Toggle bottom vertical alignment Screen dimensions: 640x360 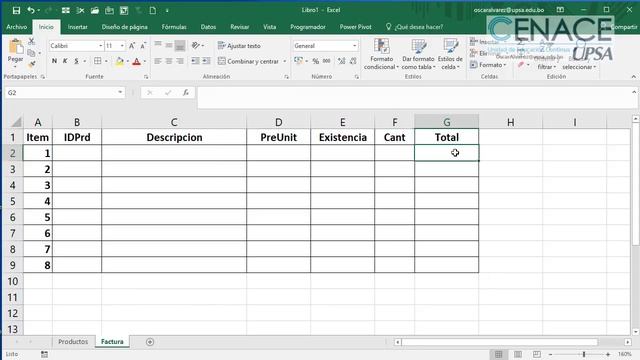[x=180, y=46]
